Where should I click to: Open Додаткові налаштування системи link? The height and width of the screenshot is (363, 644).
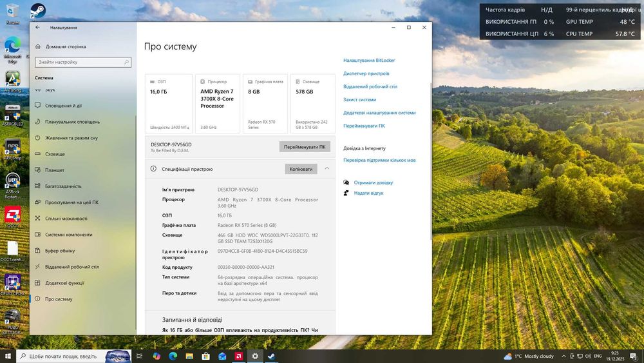[x=379, y=113]
